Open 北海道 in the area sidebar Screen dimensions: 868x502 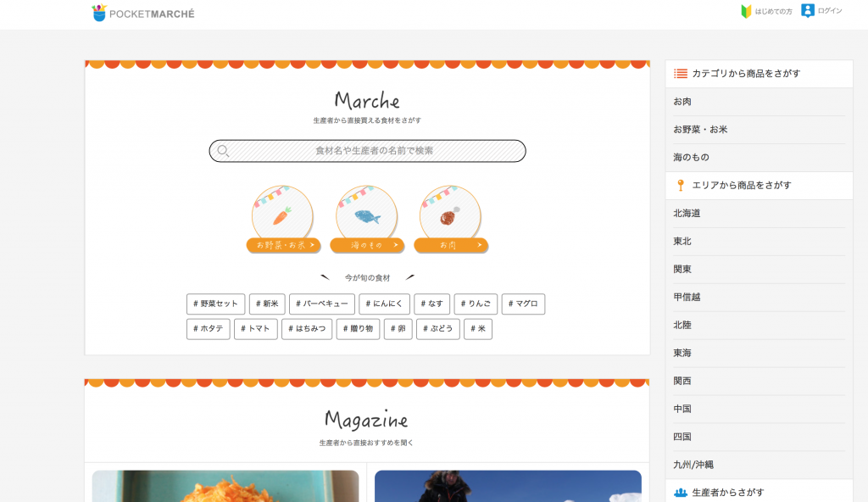[x=687, y=214]
